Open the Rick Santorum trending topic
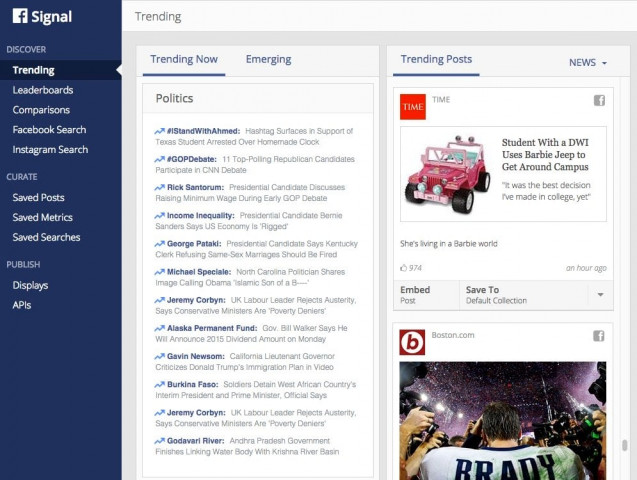The height and width of the screenshot is (480, 637). (195, 187)
